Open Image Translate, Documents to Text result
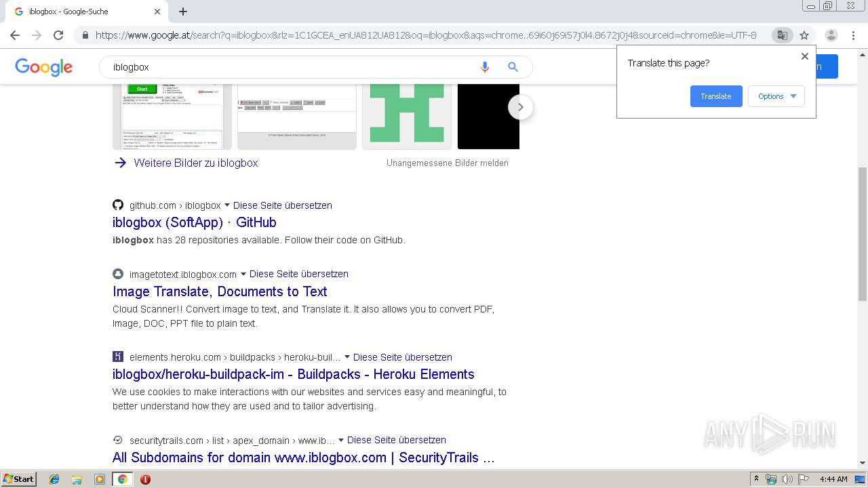 220,291
